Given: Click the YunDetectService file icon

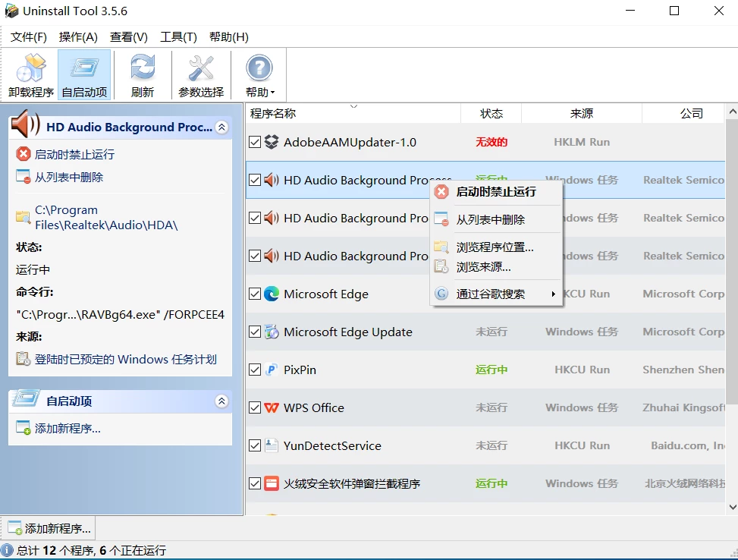Looking at the screenshot, I should point(271,445).
